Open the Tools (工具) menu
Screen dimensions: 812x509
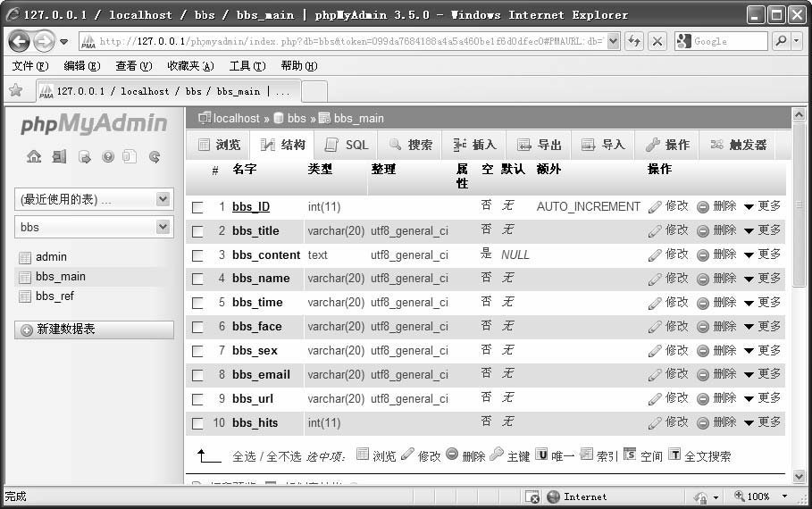click(247, 66)
